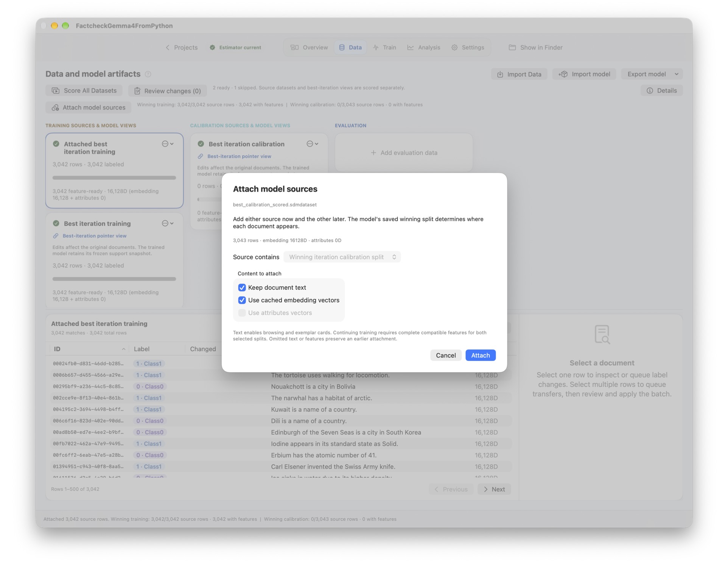
Task: Open options menu on Attached best iteration training card
Action: pos(168,144)
